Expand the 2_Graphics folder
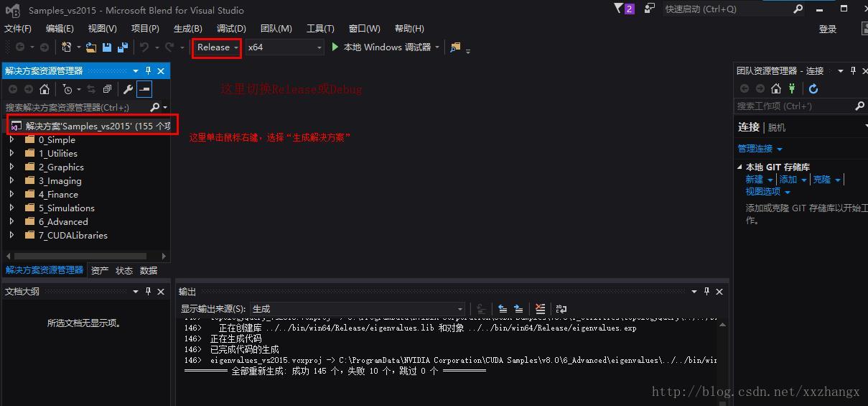This screenshot has width=868, height=406. click(11, 167)
